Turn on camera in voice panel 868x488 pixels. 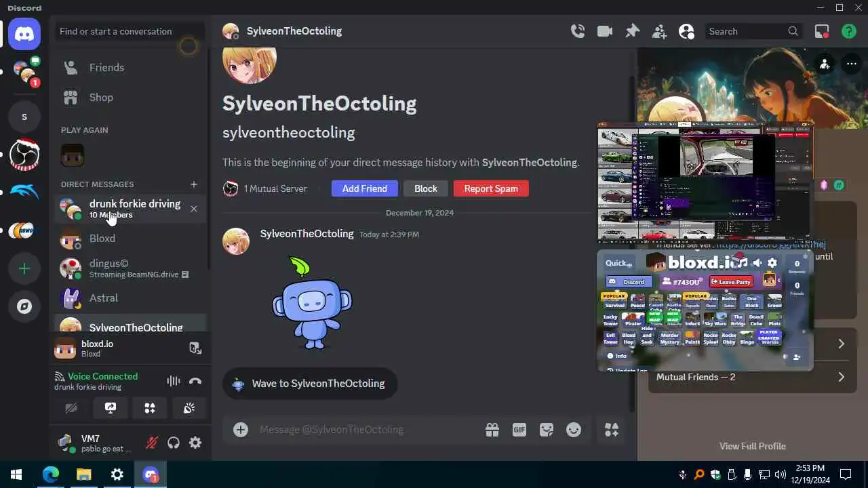[x=71, y=408]
